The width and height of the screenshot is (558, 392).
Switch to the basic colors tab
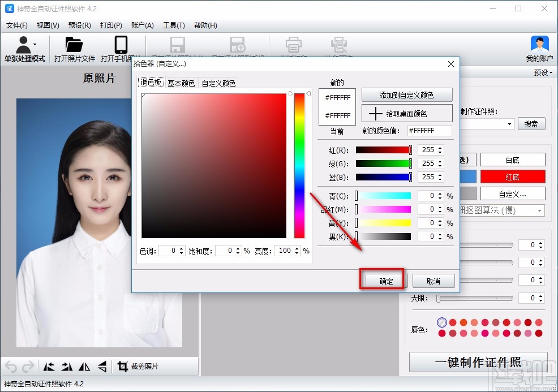tap(181, 83)
